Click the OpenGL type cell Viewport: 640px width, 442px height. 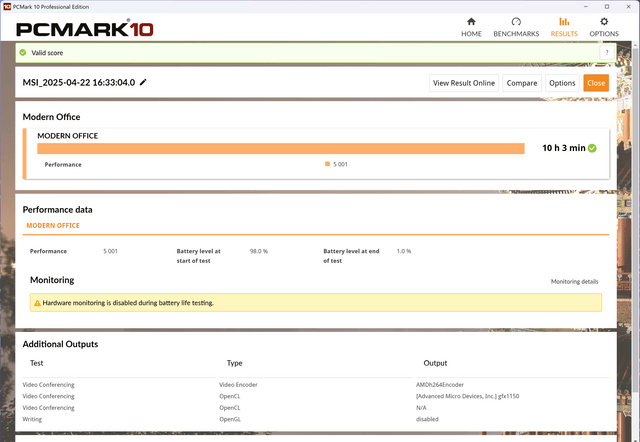(x=230, y=419)
